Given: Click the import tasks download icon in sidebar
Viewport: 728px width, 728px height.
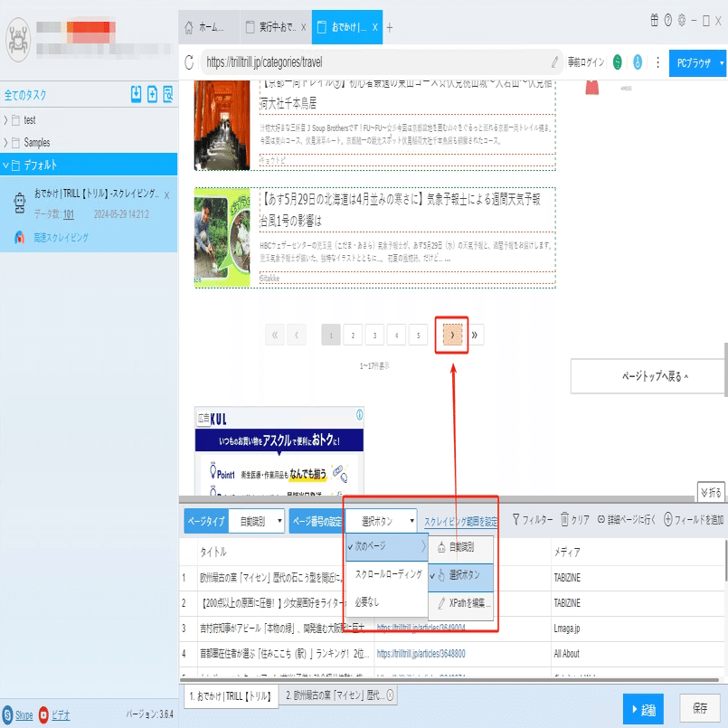Looking at the screenshot, I should click(136, 95).
